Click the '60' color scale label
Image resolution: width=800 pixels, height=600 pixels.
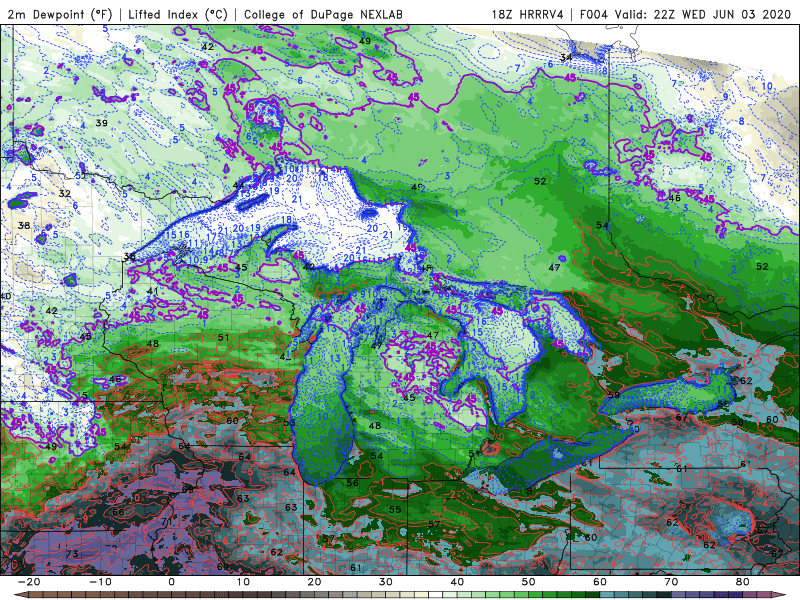tap(601, 582)
